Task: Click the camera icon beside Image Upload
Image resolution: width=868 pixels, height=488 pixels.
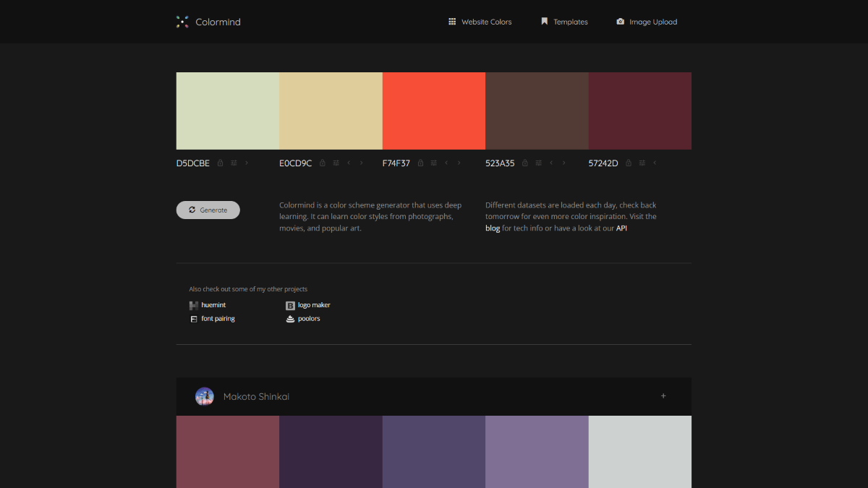Action: [x=620, y=22]
